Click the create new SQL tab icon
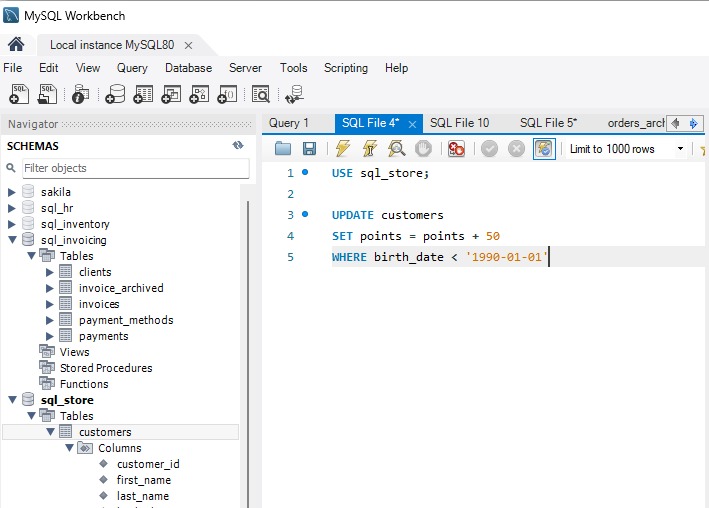 [19, 94]
